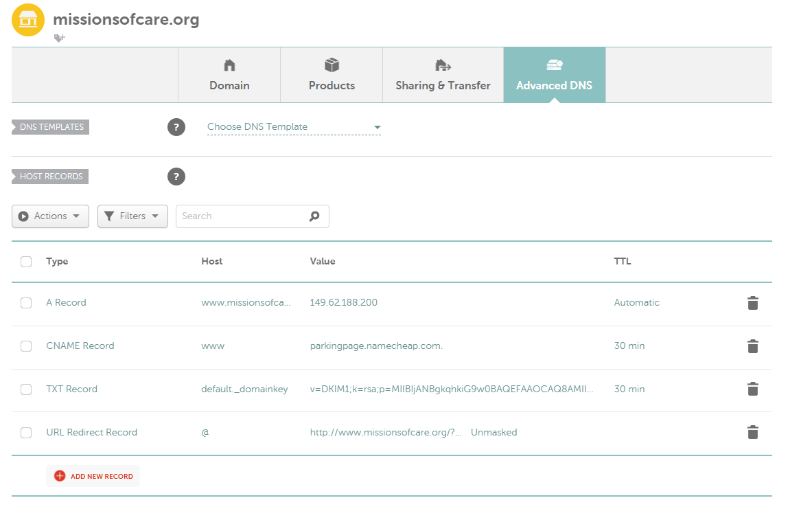This screenshot has width=812, height=509.
Task: Click the value parkingpage.namecheap.com.
Action: point(376,346)
